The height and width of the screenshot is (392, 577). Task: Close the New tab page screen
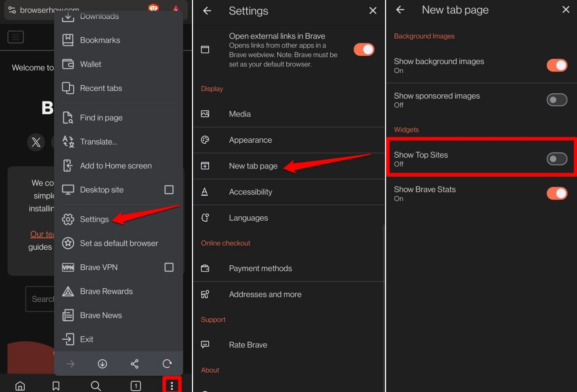[x=566, y=10]
